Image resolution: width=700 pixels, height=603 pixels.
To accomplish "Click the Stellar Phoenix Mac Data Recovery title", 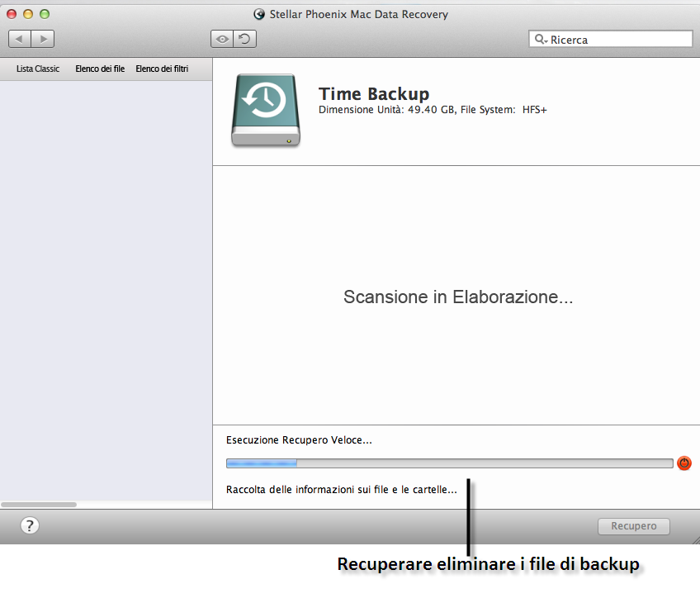I will [x=358, y=14].
